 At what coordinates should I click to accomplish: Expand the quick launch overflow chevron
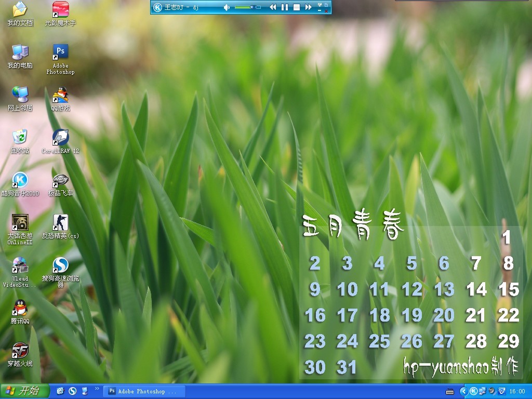(97, 389)
